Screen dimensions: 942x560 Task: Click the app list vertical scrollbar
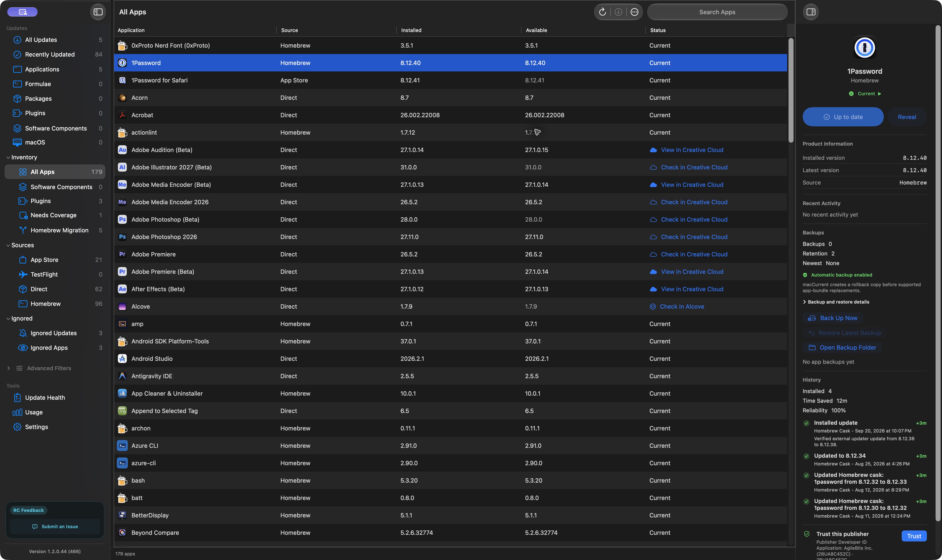791,90
